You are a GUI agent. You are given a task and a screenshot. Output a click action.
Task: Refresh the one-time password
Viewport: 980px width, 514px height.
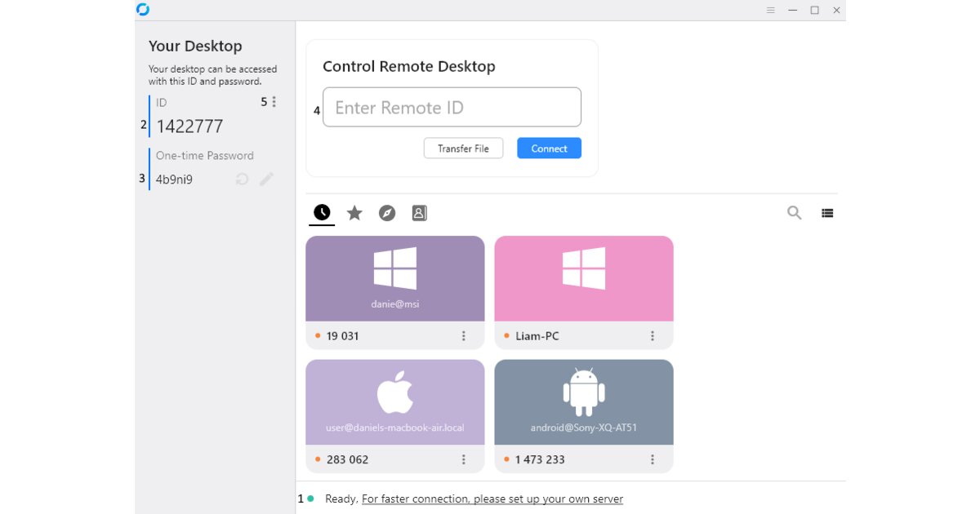pyautogui.click(x=242, y=179)
